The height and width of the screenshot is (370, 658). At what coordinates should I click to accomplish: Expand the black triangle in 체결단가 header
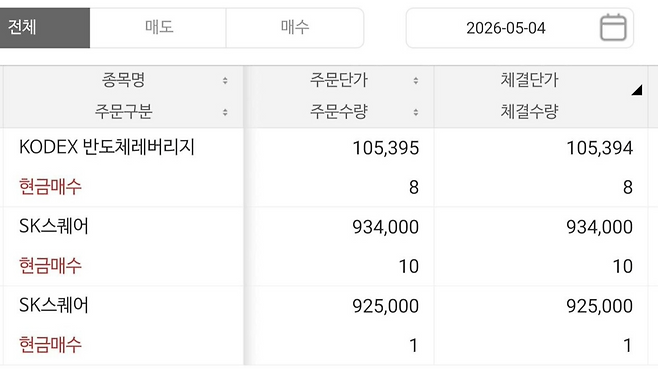637,90
